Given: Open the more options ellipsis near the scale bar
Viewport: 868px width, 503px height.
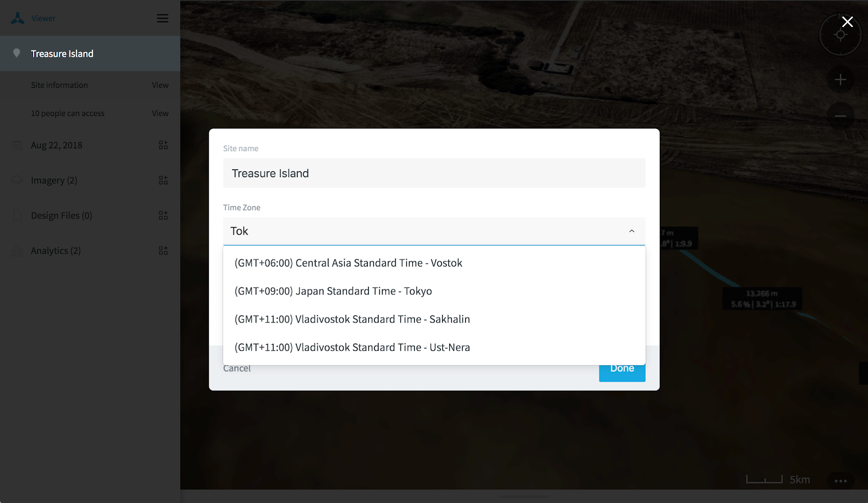Looking at the screenshot, I should click(840, 480).
